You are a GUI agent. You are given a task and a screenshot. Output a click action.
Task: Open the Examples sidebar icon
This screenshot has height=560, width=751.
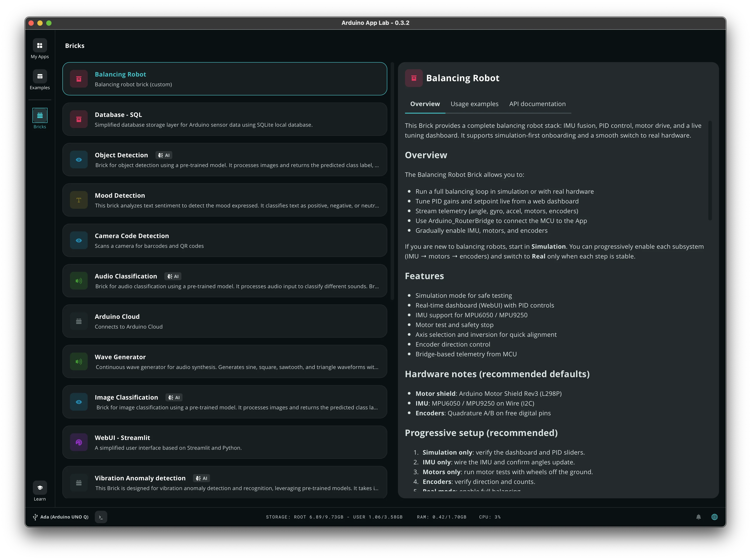[x=40, y=76]
